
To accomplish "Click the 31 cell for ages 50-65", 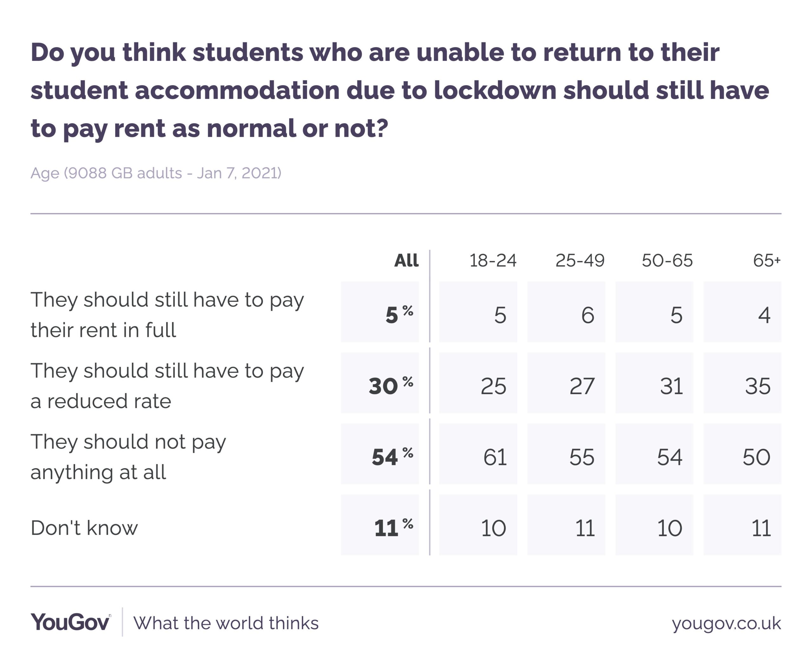I will (x=654, y=383).
